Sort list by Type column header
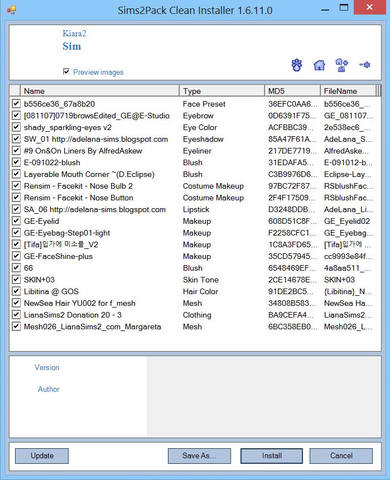This screenshot has width=390, height=480. [222, 91]
